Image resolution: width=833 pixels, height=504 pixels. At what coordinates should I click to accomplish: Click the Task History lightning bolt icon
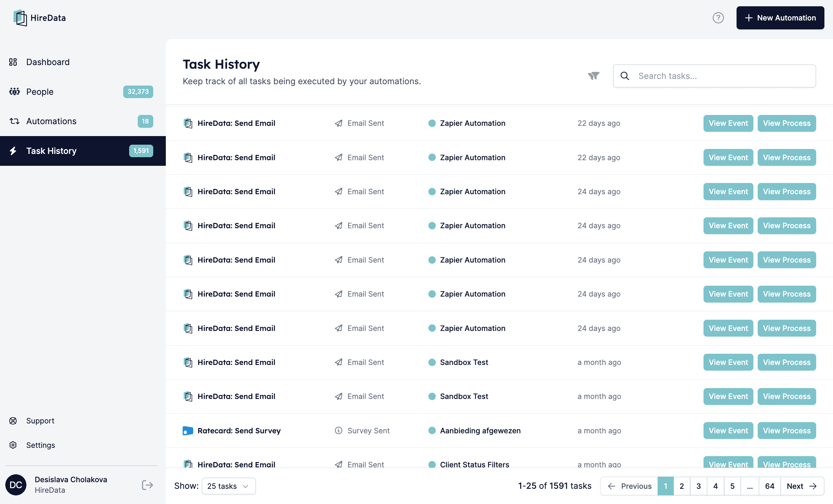click(x=13, y=151)
